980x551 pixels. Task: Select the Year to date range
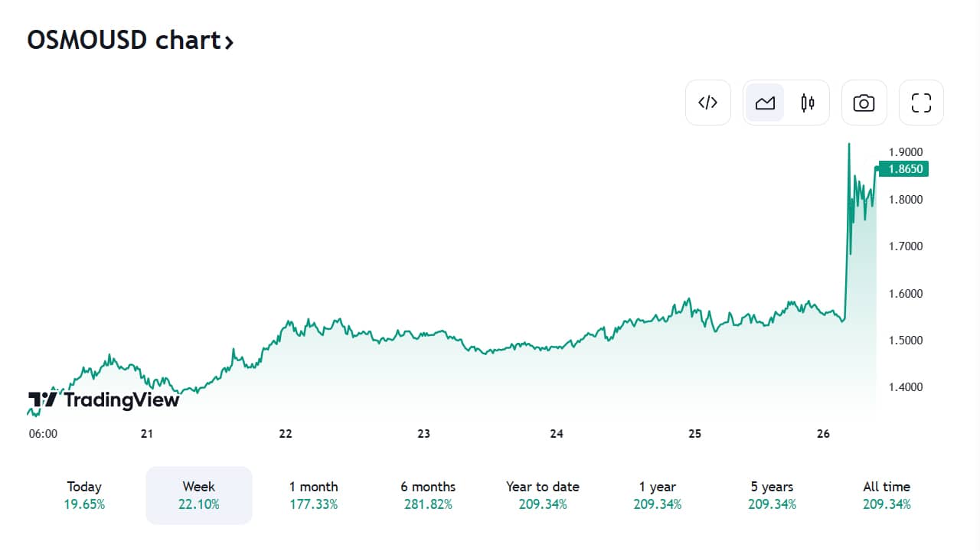coord(543,495)
